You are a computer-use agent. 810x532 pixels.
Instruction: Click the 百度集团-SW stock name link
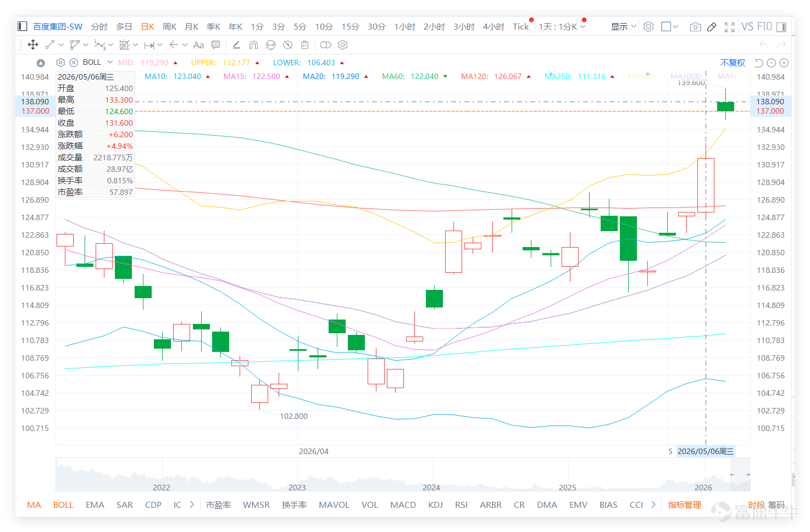tap(58, 26)
